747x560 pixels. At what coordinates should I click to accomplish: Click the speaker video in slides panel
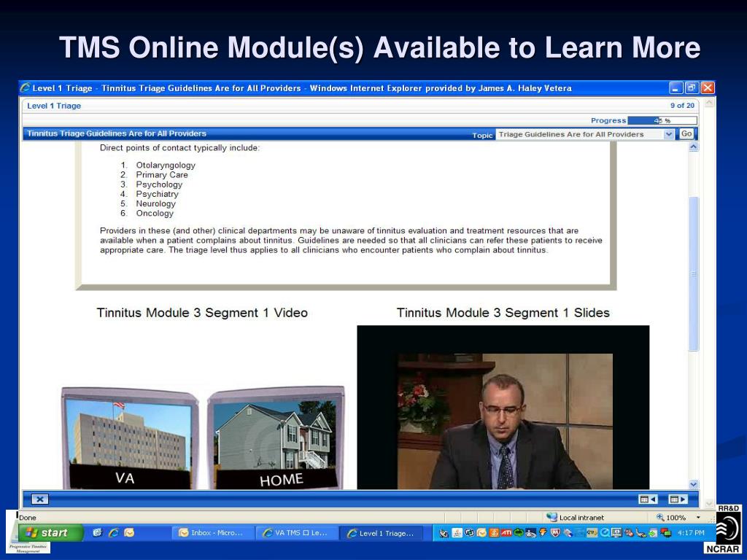[504, 421]
